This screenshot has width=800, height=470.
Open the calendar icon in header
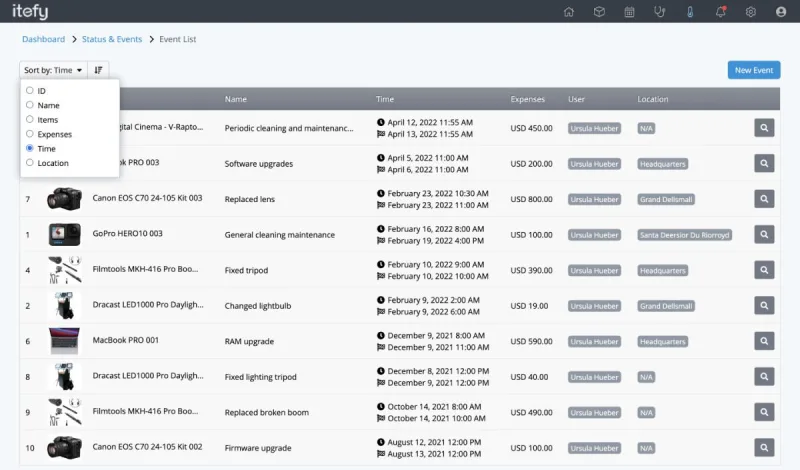(629, 12)
